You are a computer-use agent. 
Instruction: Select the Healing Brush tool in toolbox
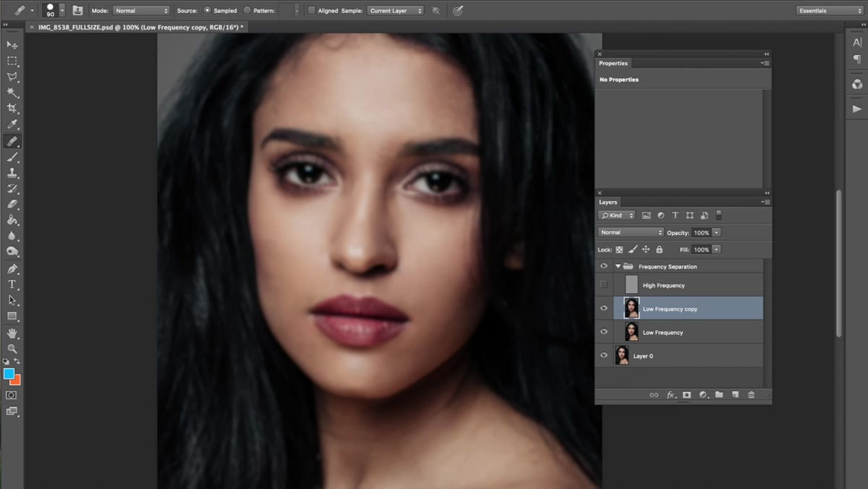pos(12,141)
